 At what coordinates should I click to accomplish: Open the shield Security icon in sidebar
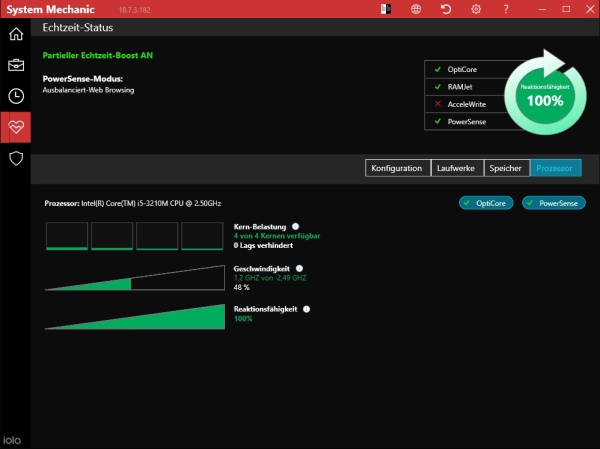(x=16, y=158)
